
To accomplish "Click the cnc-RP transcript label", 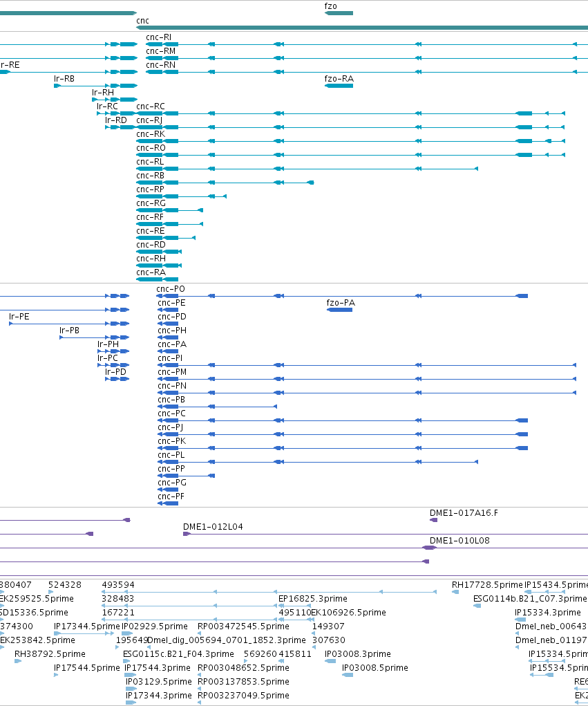I will (x=150, y=189).
